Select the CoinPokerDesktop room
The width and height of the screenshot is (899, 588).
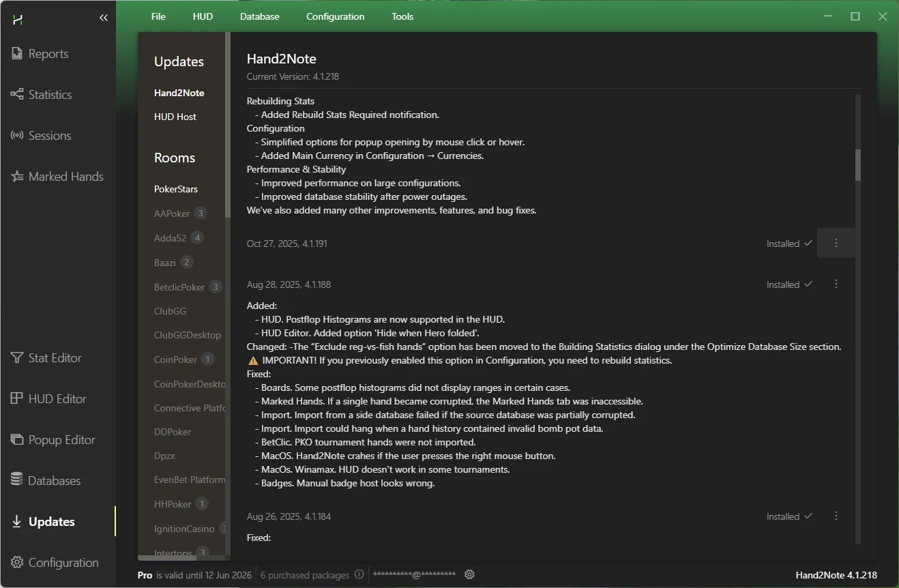[x=190, y=384]
